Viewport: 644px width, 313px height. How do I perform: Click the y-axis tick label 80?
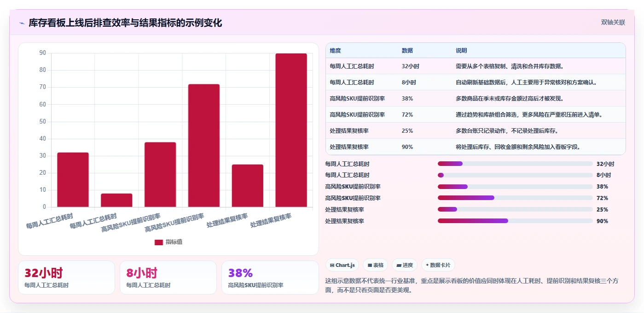(43, 71)
